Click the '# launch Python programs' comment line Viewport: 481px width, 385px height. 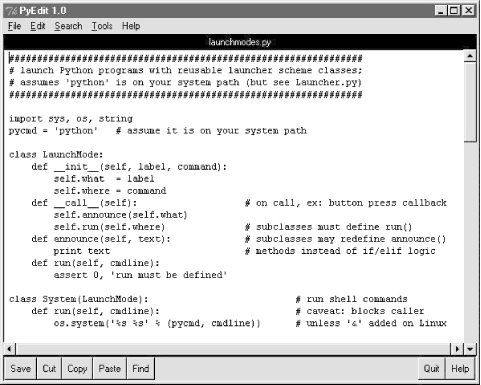coord(185,70)
